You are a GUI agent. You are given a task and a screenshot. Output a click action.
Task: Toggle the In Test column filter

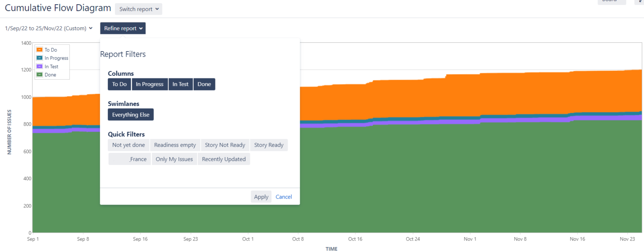tap(180, 84)
